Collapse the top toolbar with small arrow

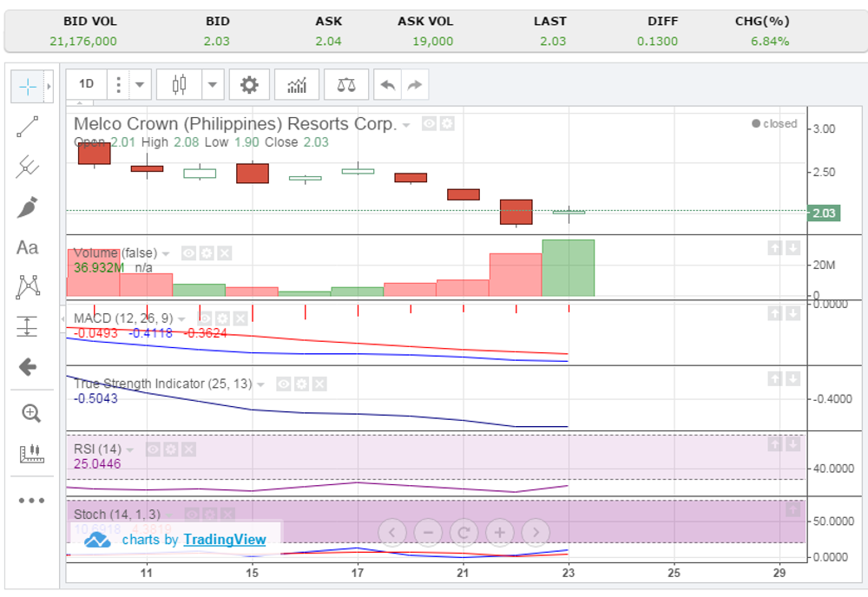[x=80, y=103]
